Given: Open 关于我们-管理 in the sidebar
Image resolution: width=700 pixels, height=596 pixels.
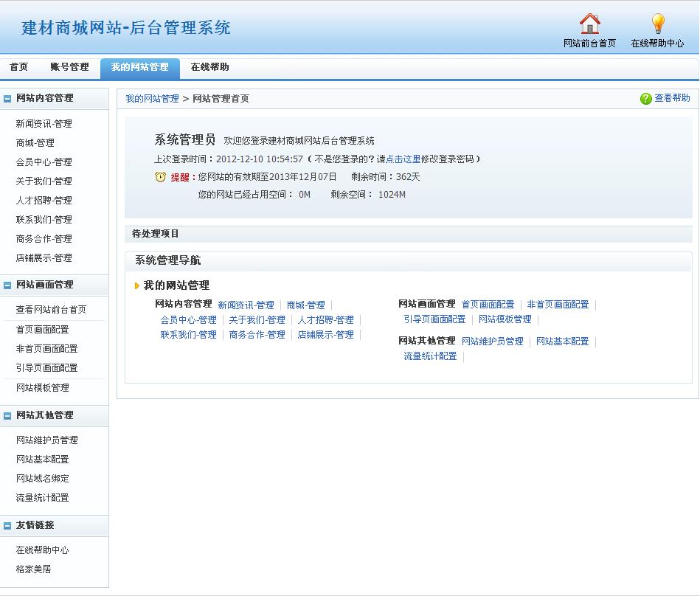Looking at the screenshot, I should point(44,181).
